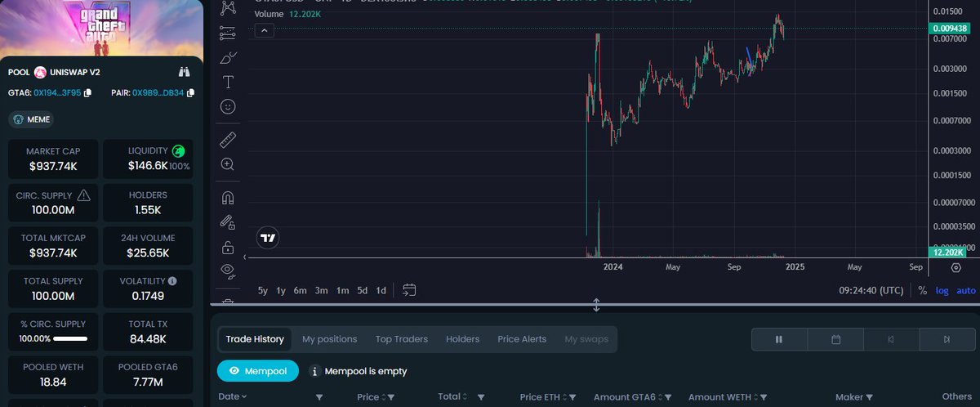Click the UTC time display
Screen dimensions: 980x407
pyautogui.click(x=871, y=290)
